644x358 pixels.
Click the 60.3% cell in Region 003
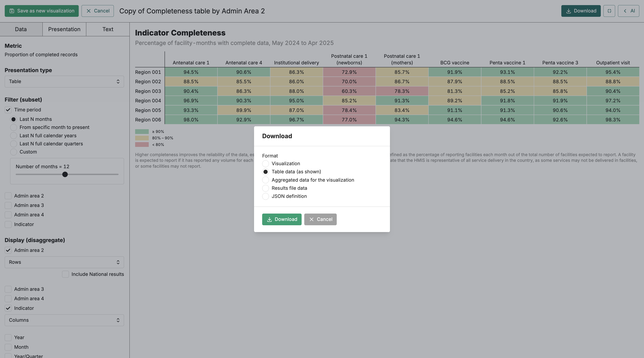[349, 91]
